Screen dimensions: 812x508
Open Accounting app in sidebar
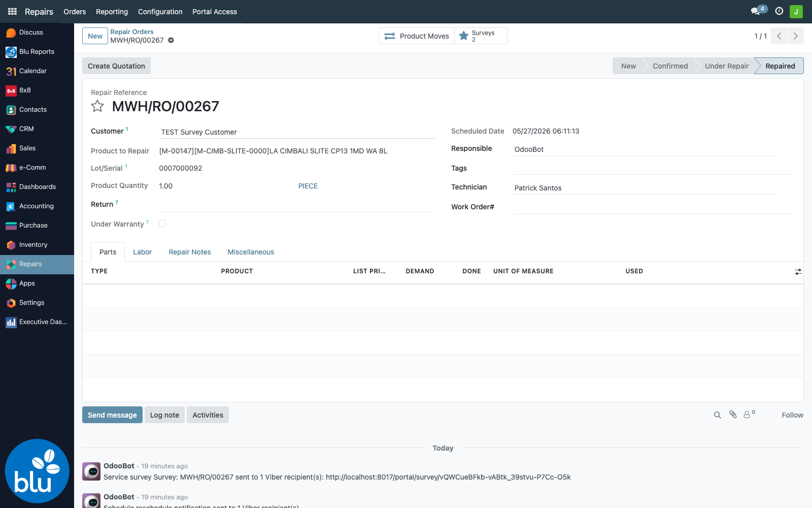tap(37, 206)
